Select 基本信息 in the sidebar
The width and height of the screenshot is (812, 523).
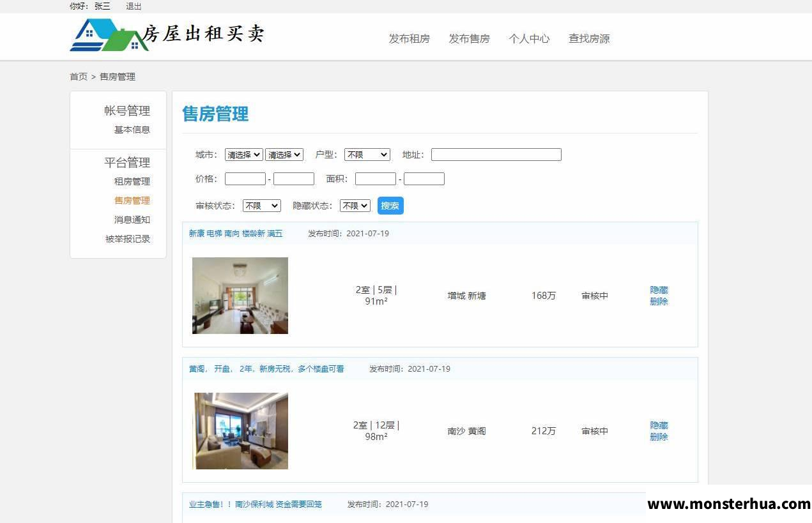coord(132,130)
